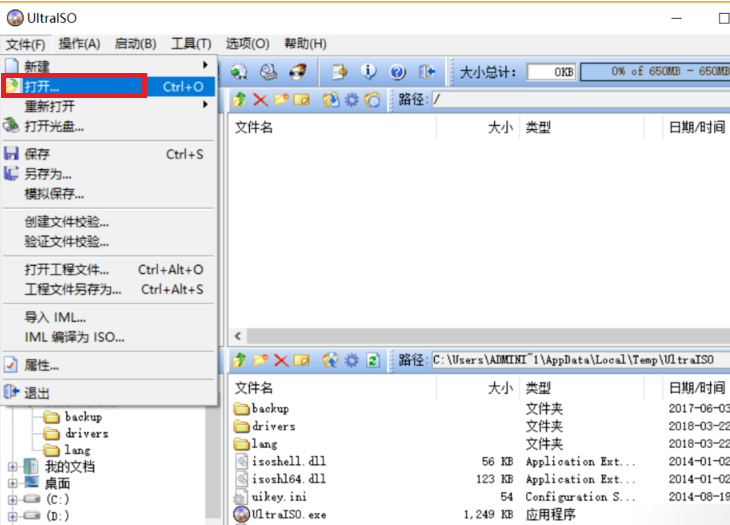The image size is (730, 525).
Task: Click the Exit door toolbar icon
Action: pyautogui.click(x=427, y=72)
